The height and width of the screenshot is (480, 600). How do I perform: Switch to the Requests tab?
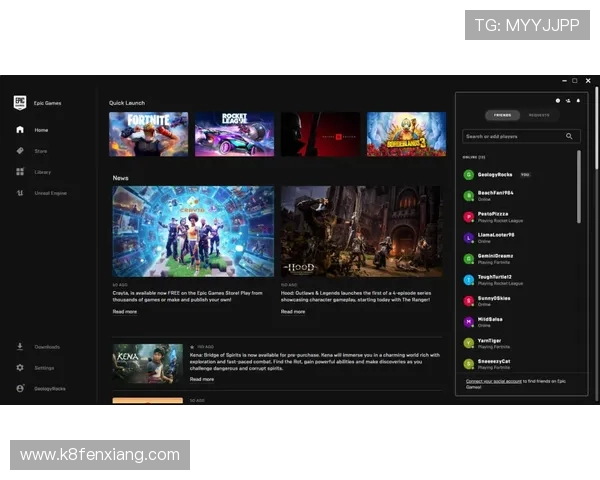pos(538,116)
